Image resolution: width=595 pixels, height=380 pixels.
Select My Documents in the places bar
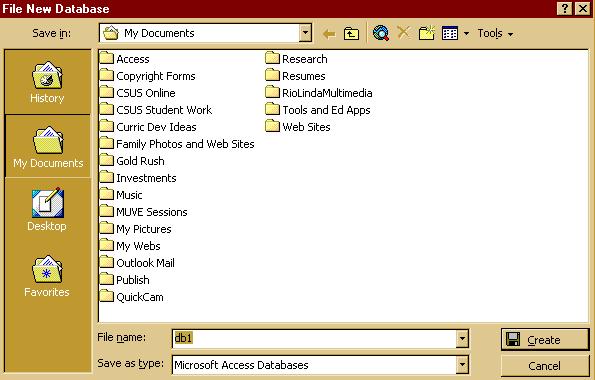48,147
